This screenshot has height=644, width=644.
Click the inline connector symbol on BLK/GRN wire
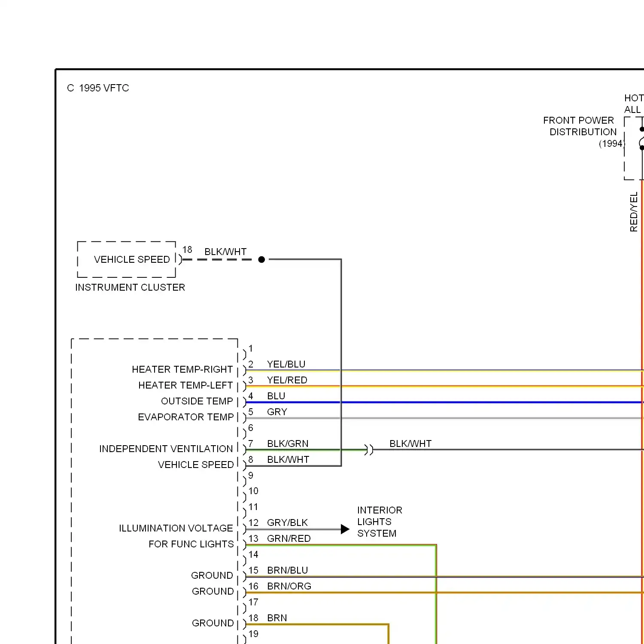(369, 450)
